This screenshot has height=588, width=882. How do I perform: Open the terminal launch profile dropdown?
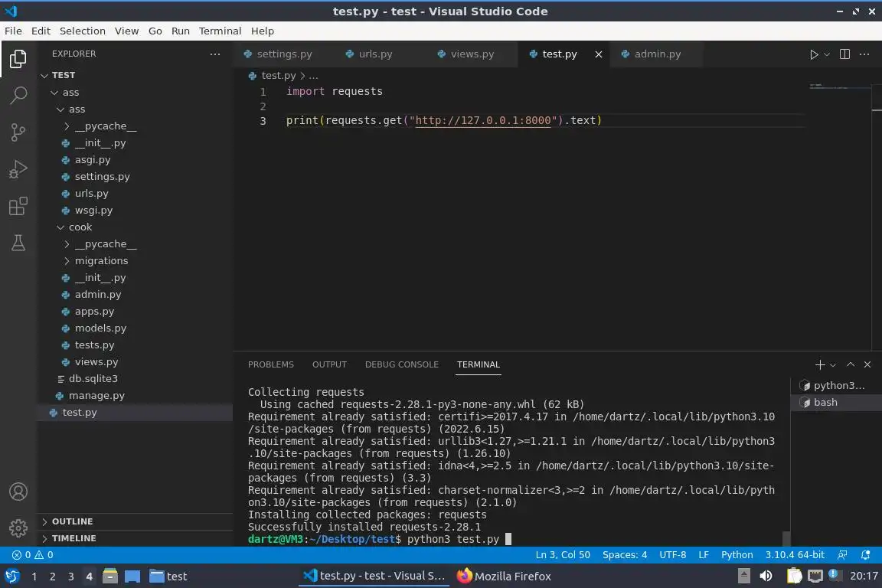point(833,365)
